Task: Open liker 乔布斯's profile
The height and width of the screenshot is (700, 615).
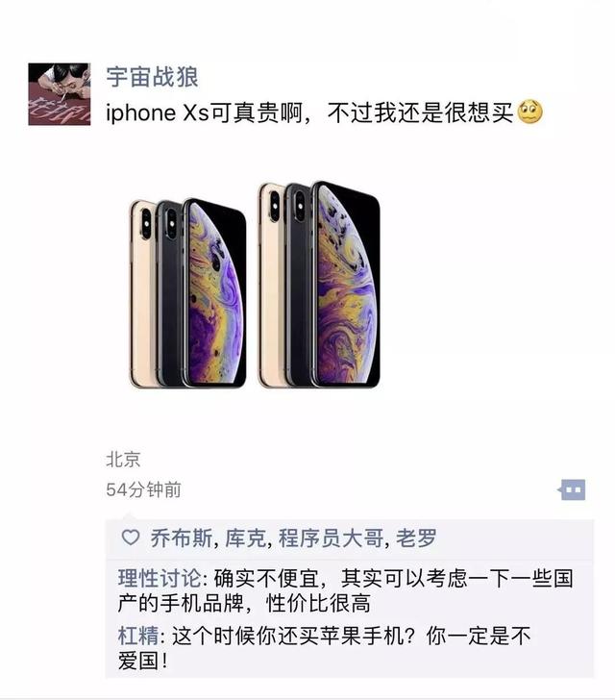Action: (x=182, y=537)
